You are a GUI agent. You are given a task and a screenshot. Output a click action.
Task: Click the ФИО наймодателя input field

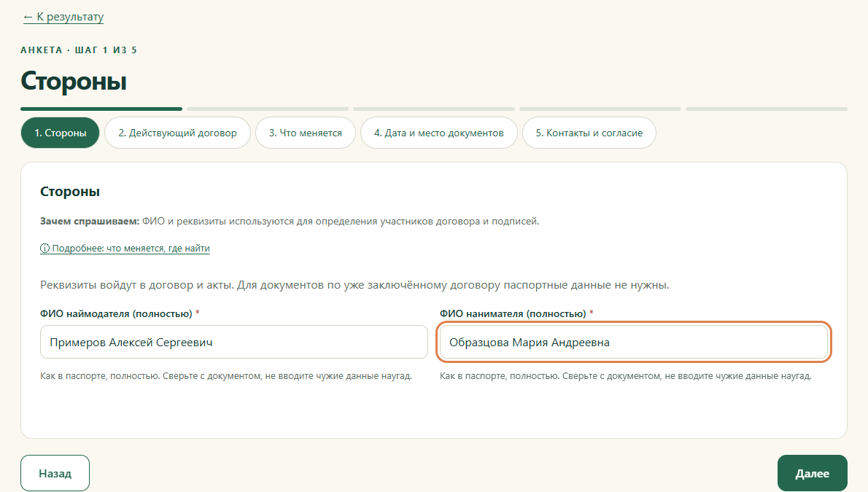click(x=234, y=342)
